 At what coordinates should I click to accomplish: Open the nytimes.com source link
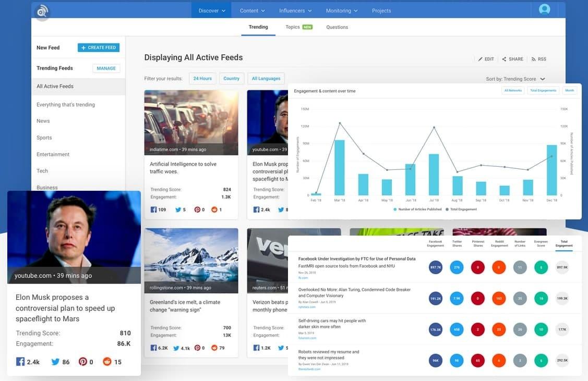pyautogui.click(x=307, y=307)
